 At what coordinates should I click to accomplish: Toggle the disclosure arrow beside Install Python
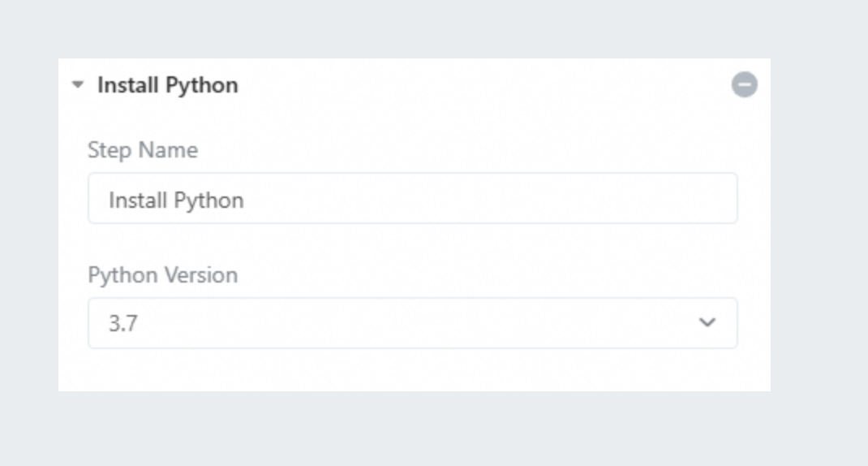tap(78, 84)
